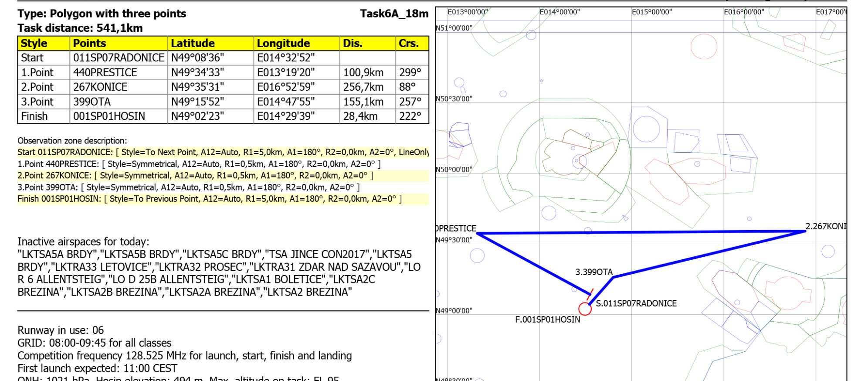Click the highlighted 2.Point 267KONICE observation zone line
The image size is (868, 381).
[x=195, y=176]
